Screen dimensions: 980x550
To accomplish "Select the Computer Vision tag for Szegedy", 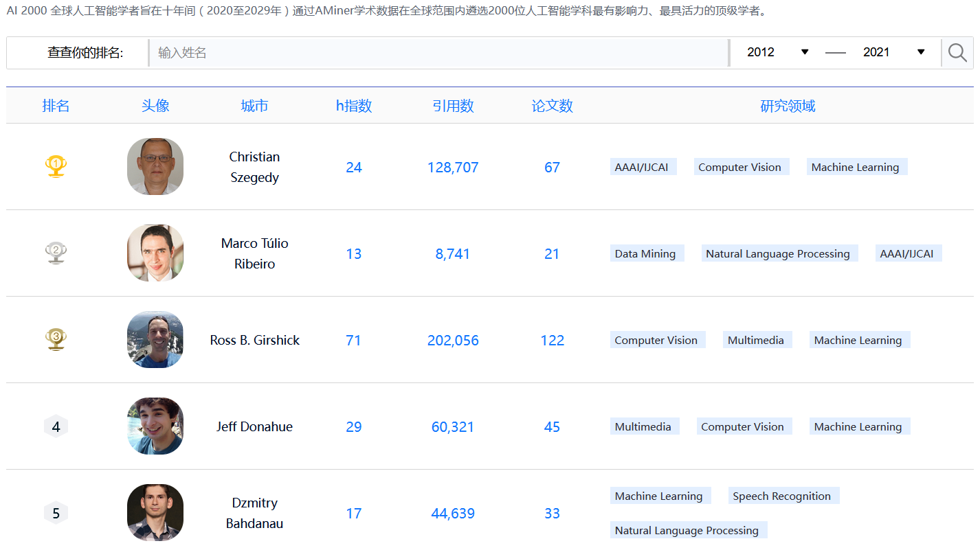I will click(x=741, y=166).
